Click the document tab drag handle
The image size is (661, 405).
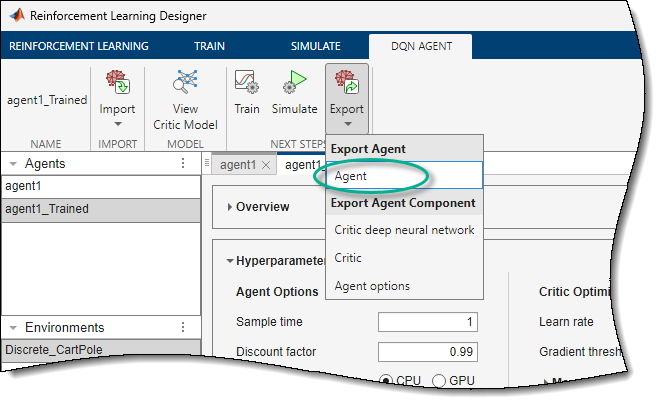(207, 163)
